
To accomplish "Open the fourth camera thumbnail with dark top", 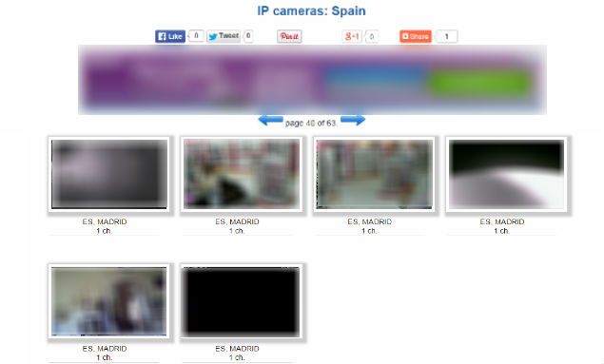I will 507,174.
